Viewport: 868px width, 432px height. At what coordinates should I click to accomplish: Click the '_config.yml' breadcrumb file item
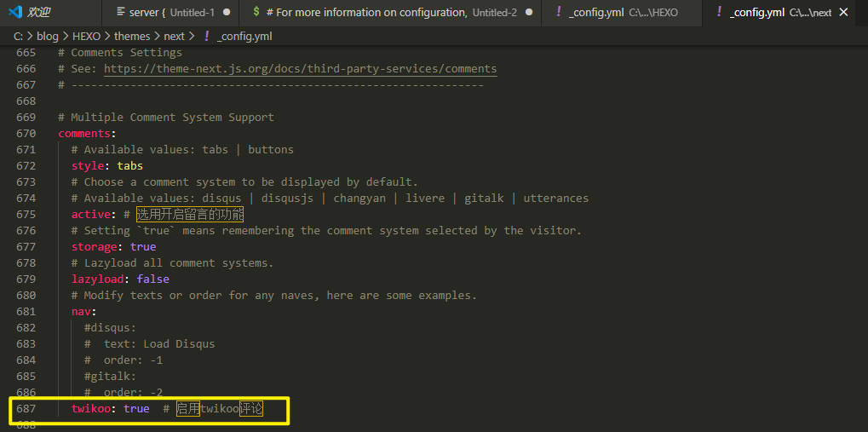(x=244, y=37)
